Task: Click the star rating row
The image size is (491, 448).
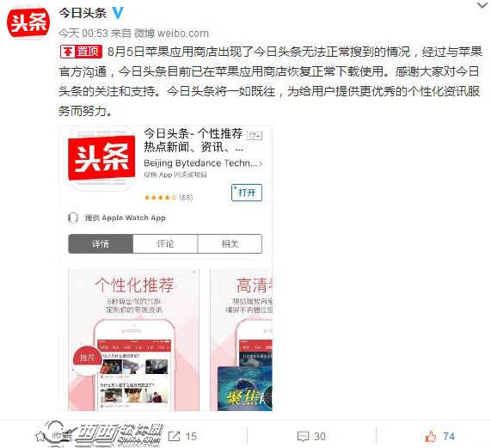Action: 169,198
